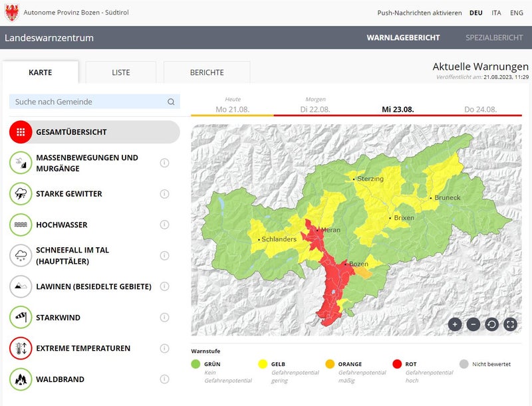Select the Starke Gewitter thunderstorm icon
Screen dimensions: 532x406
click(x=21, y=194)
